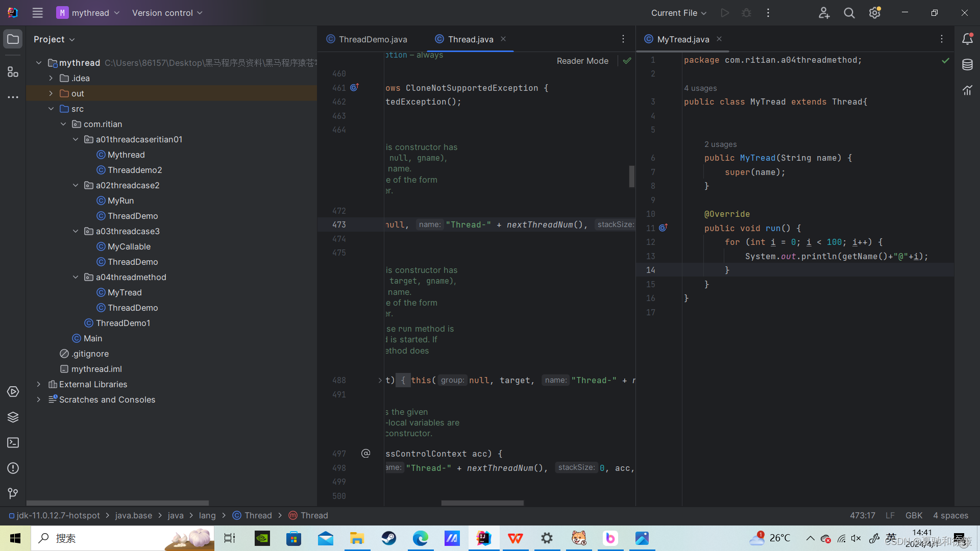Toggle Reader Mode in Thread.java

[582, 61]
